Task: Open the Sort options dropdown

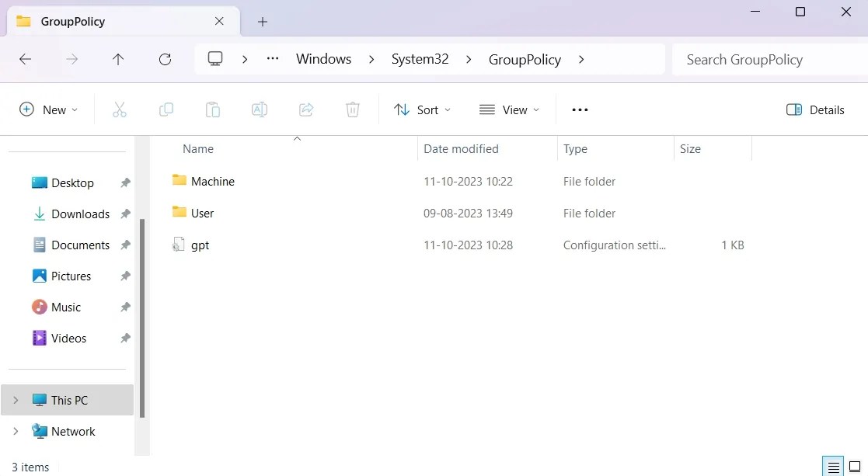Action: click(x=422, y=109)
